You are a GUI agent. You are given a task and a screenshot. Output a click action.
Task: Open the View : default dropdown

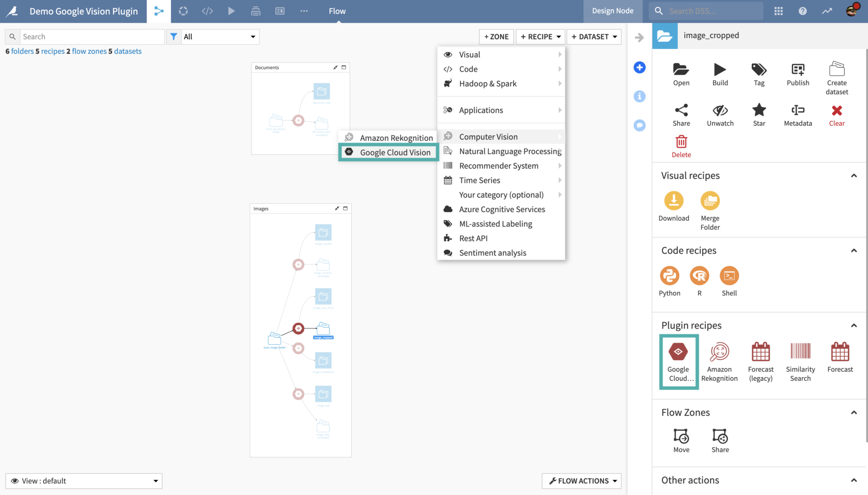click(84, 481)
